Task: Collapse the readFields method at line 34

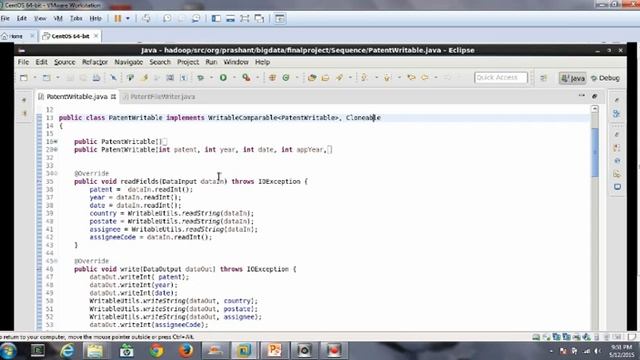Action: tap(56, 173)
